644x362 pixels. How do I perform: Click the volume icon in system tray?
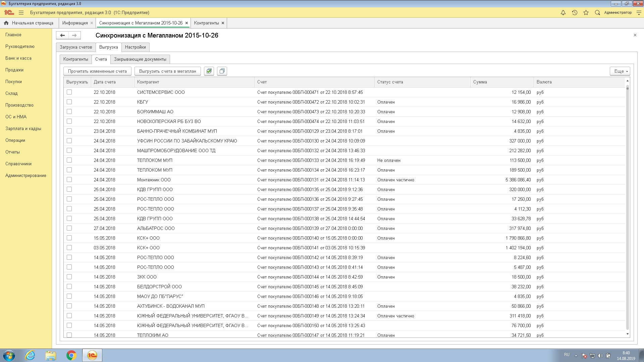coord(600,356)
